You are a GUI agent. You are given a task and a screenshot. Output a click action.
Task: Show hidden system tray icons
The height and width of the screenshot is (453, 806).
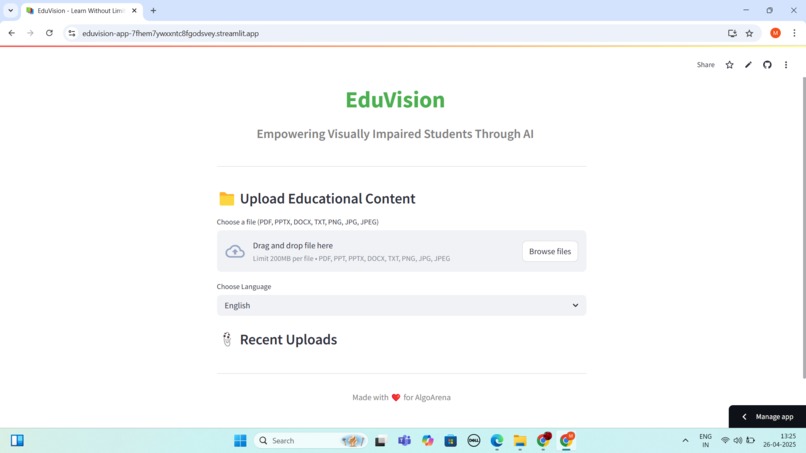tap(685, 441)
